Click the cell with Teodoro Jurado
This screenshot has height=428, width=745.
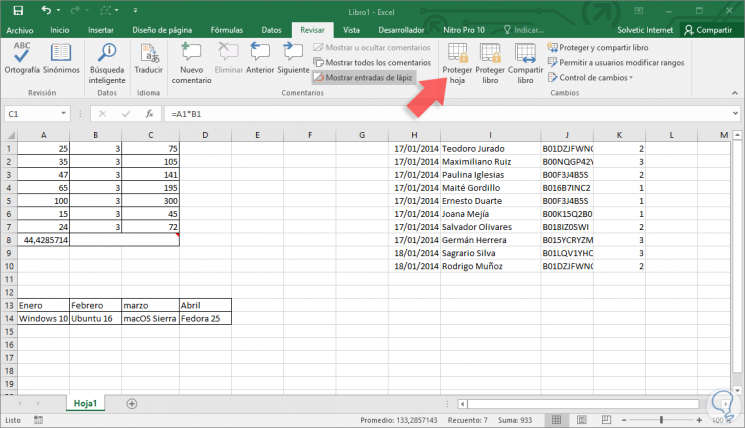point(490,149)
